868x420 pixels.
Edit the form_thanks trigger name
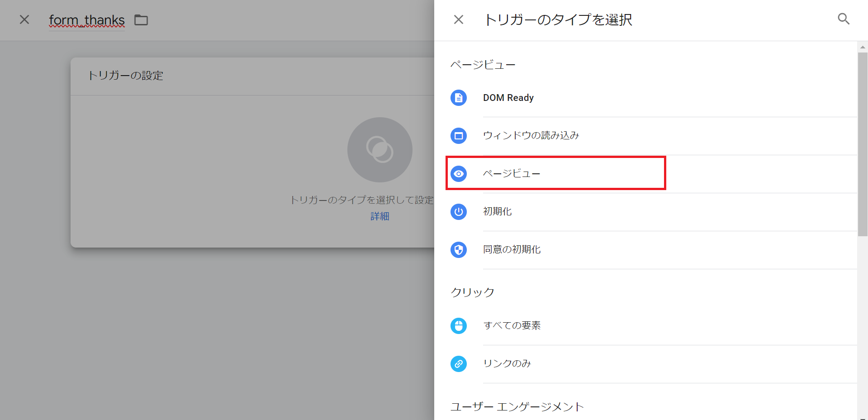87,20
